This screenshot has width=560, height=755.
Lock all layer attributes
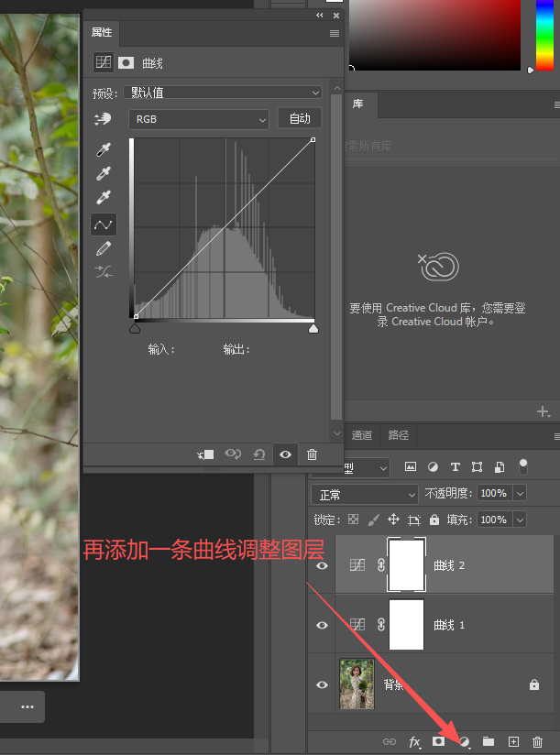(434, 520)
